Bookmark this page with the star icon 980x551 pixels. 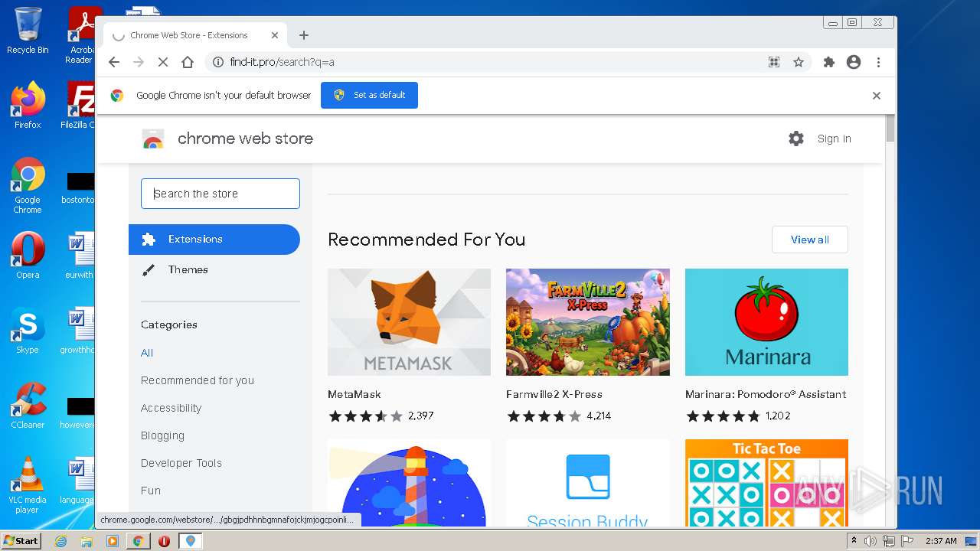click(x=799, y=62)
